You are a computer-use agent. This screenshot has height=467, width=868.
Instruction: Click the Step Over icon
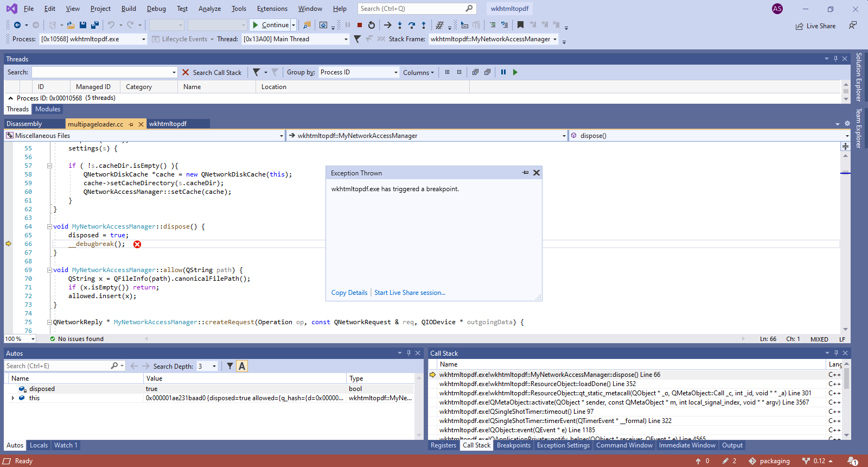point(412,25)
